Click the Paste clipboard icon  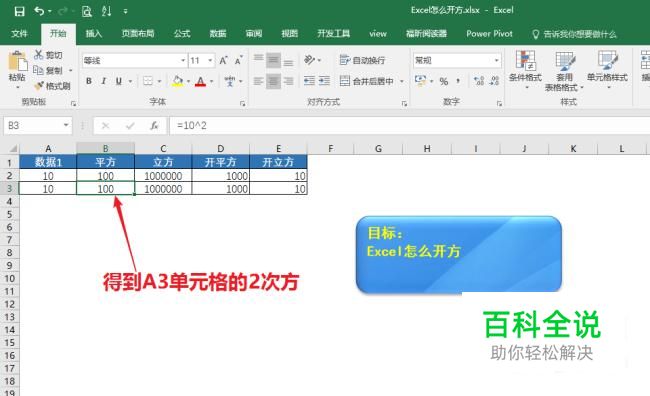point(17,61)
